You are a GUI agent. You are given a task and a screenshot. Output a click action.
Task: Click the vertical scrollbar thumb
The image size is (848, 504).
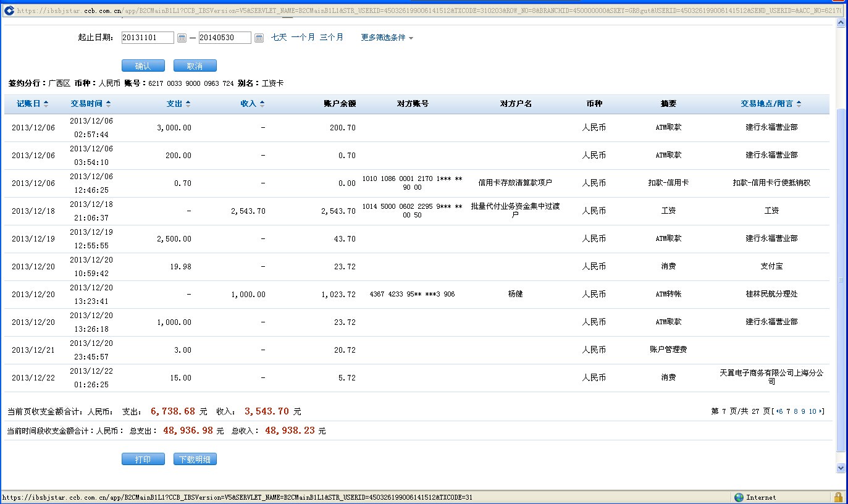click(840, 278)
